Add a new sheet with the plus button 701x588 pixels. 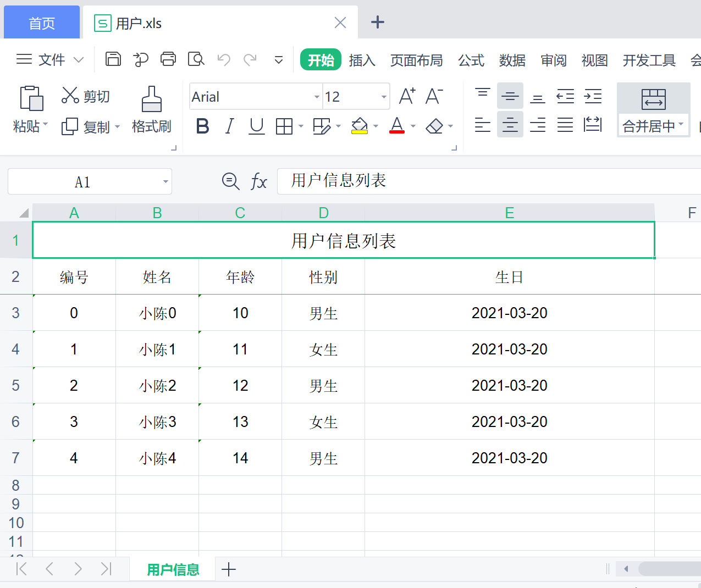coord(229,570)
